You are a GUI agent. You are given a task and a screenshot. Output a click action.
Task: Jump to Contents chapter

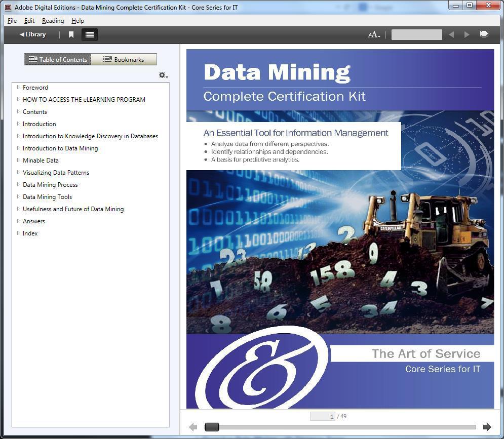[x=35, y=112]
